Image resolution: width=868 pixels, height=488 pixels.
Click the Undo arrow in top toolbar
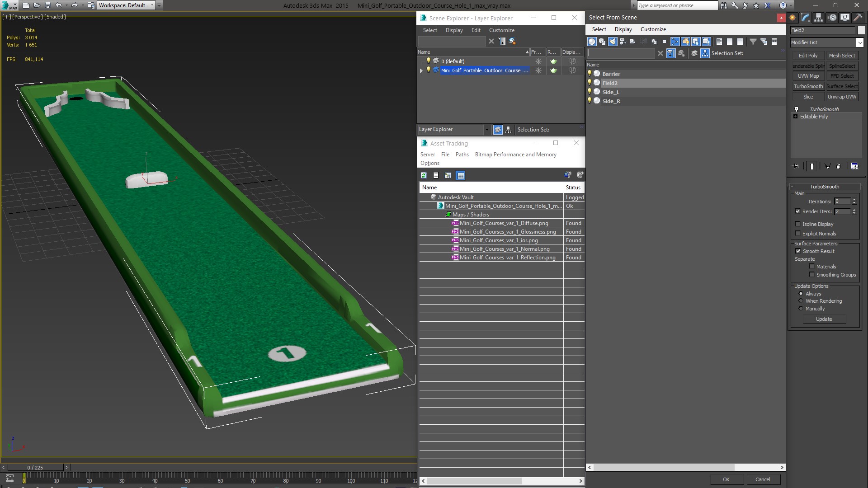coord(59,5)
